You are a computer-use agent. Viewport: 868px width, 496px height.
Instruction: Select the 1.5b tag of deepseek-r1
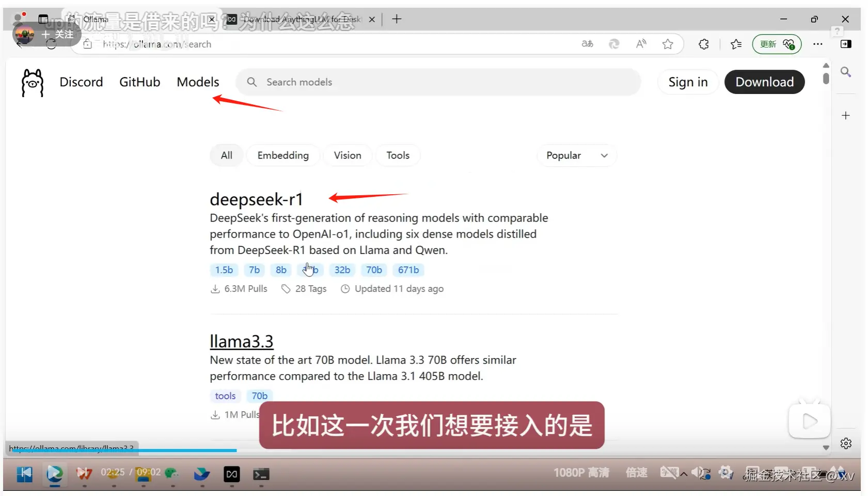(x=224, y=270)
